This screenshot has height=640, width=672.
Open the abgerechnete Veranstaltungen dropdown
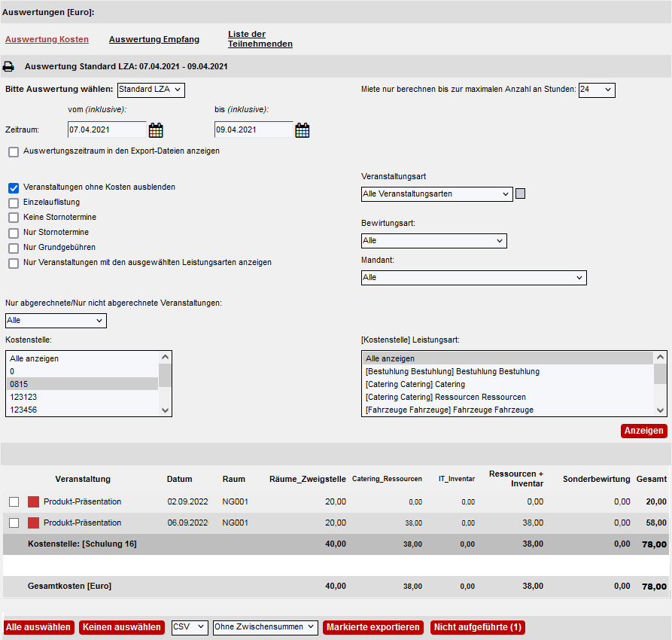56,321
